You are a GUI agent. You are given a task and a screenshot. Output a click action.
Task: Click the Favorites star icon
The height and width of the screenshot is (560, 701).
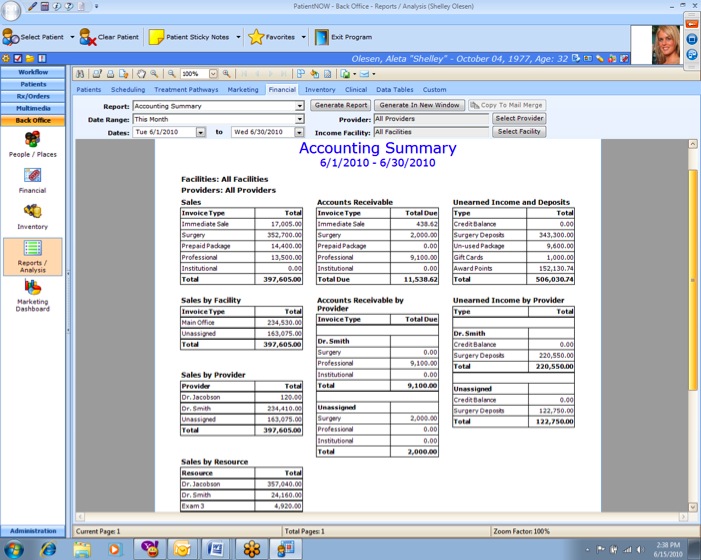256,37
